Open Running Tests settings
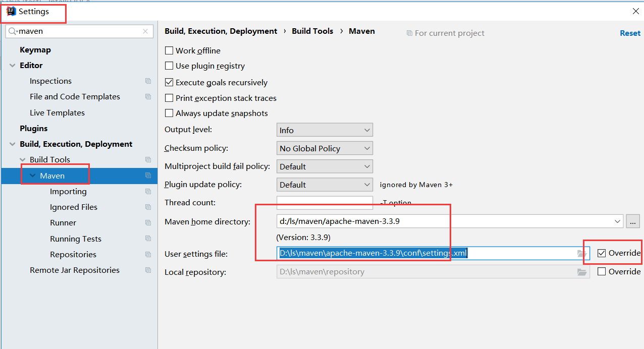 click(76, 239)
